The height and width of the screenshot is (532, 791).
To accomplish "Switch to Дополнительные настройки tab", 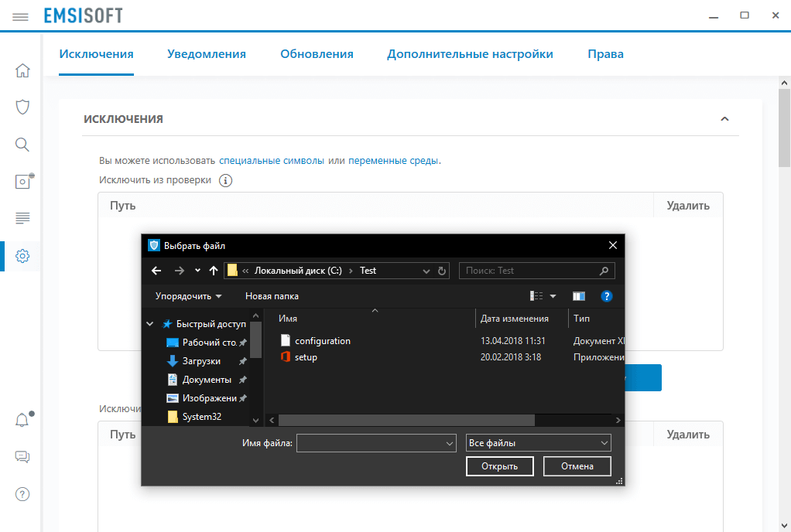I will click(470, 54).
